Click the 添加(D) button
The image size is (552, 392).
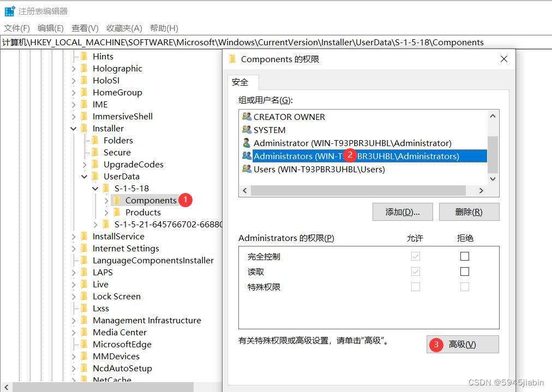tap(403, 212)
